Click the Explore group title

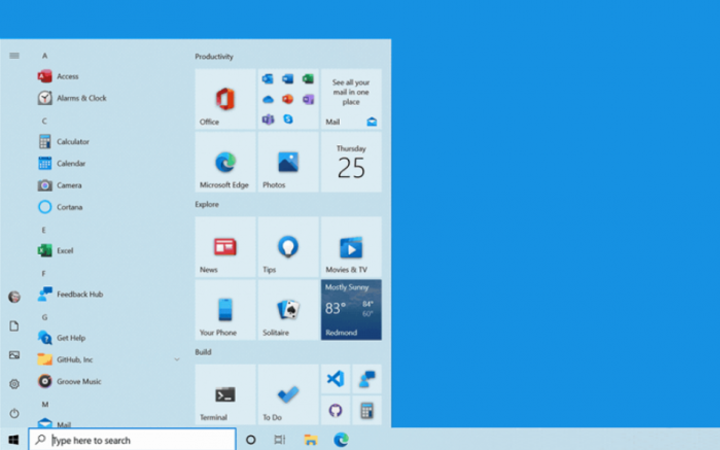click(207, 204)
